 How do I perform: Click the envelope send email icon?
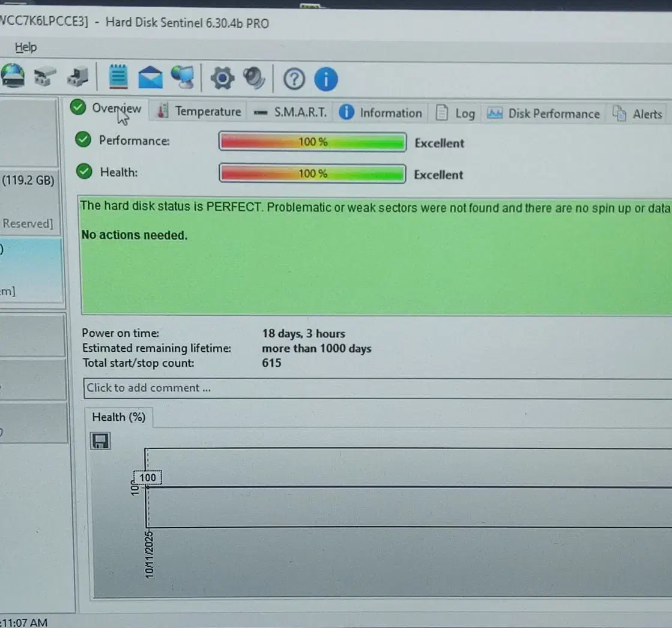(150, 77)
